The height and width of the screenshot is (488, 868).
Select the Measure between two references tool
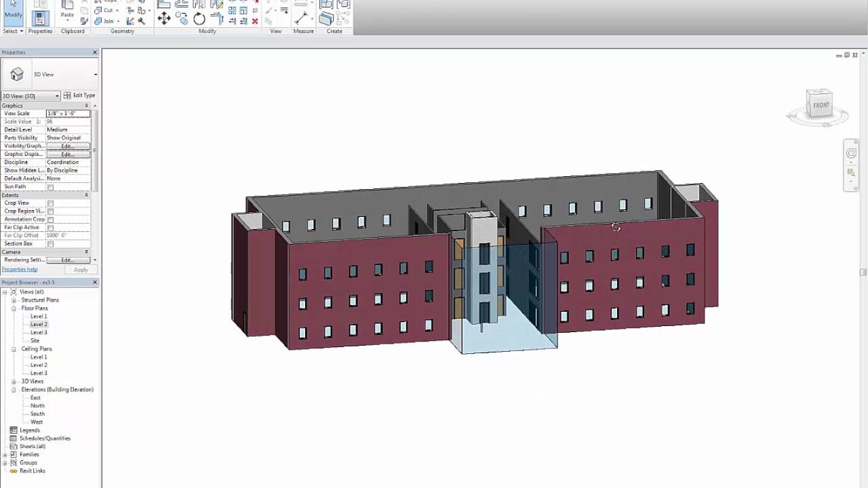(x=300, y=18)
